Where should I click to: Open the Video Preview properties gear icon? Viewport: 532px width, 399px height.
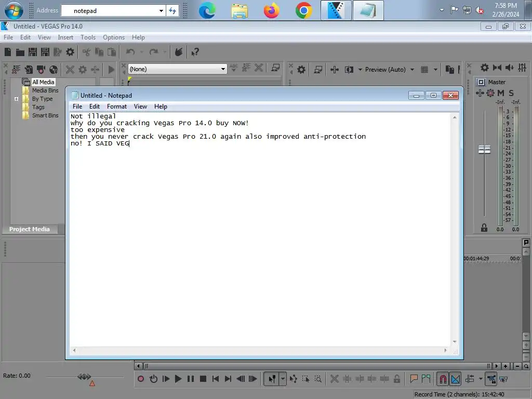(301, 70)
